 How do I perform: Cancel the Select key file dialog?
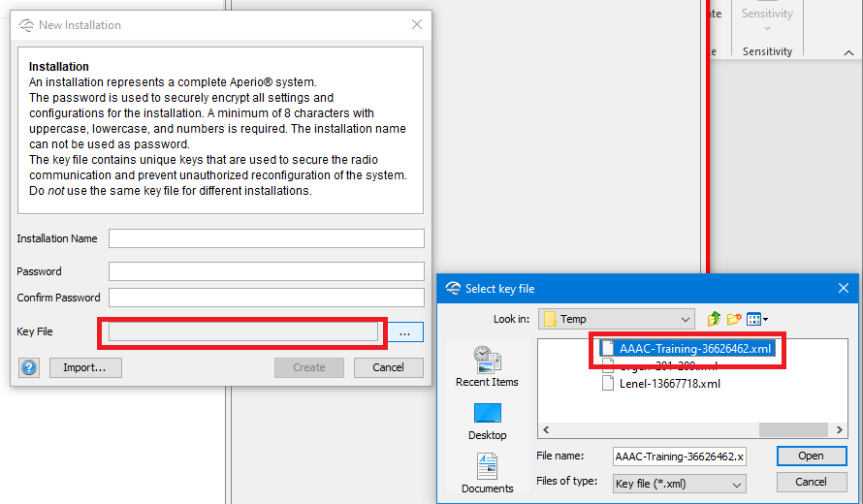[x=811, y=482]
